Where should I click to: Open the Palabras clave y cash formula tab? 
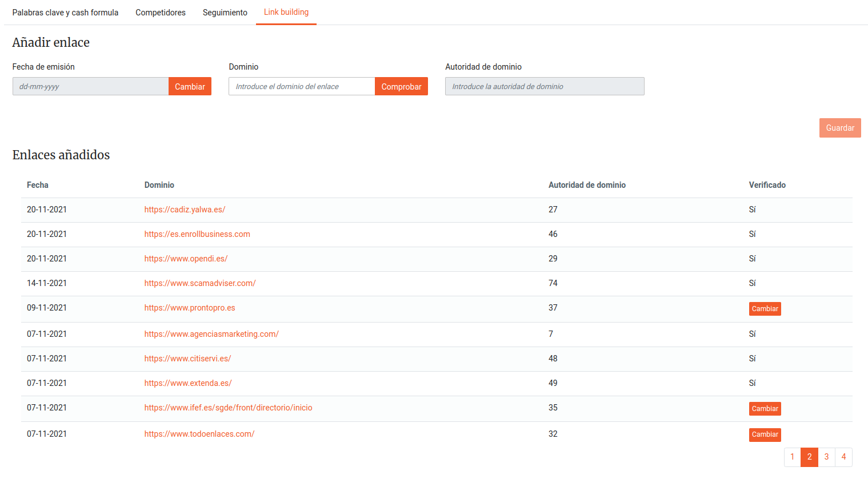[65, 13]
